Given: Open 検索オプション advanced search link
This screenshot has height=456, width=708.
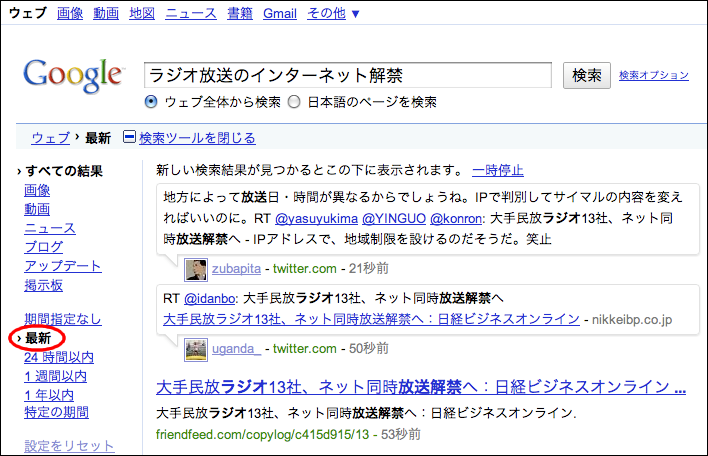Looking at the screenshot, I should pos(654,75).
